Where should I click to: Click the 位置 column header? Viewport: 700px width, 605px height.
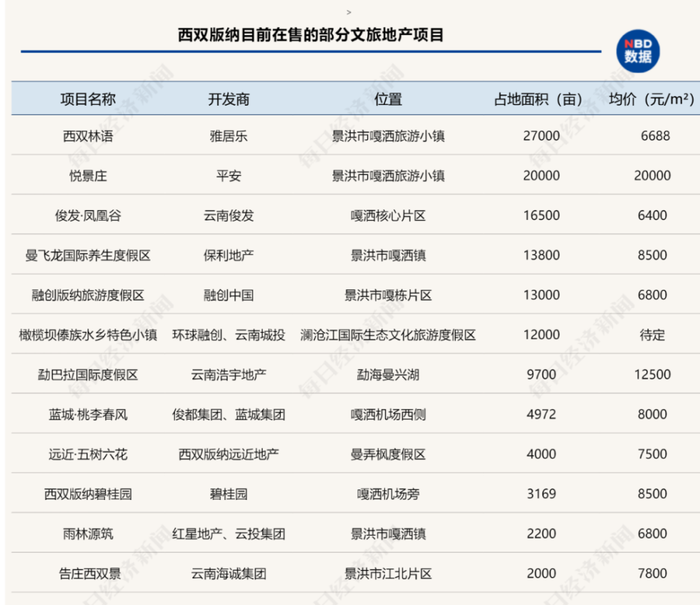point(388,99)
